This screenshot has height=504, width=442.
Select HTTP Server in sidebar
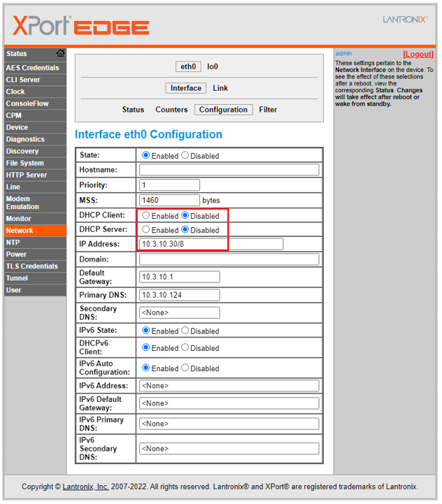point(36,175)
